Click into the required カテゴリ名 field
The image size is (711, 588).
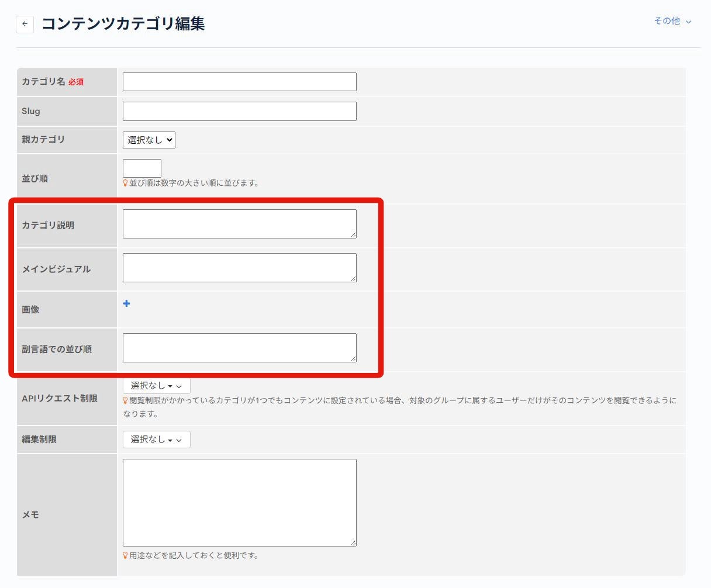[x=239, y=81]
